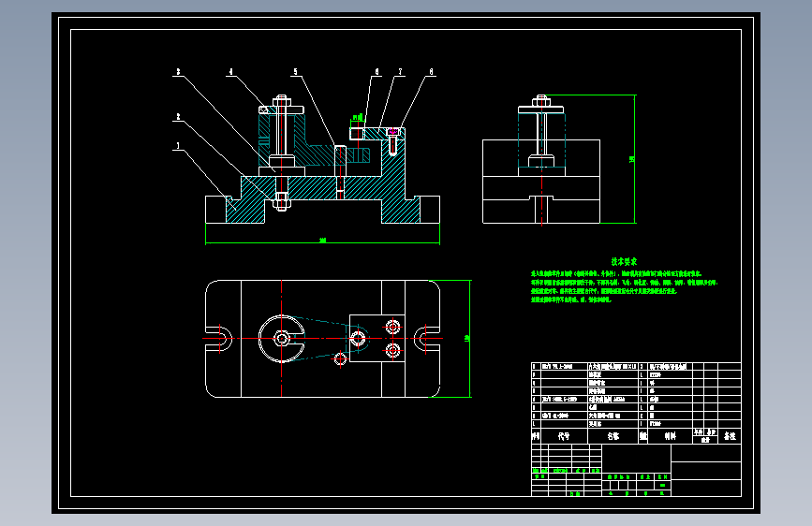
Task: Select part balloon number 7
Action: [400, 71]
